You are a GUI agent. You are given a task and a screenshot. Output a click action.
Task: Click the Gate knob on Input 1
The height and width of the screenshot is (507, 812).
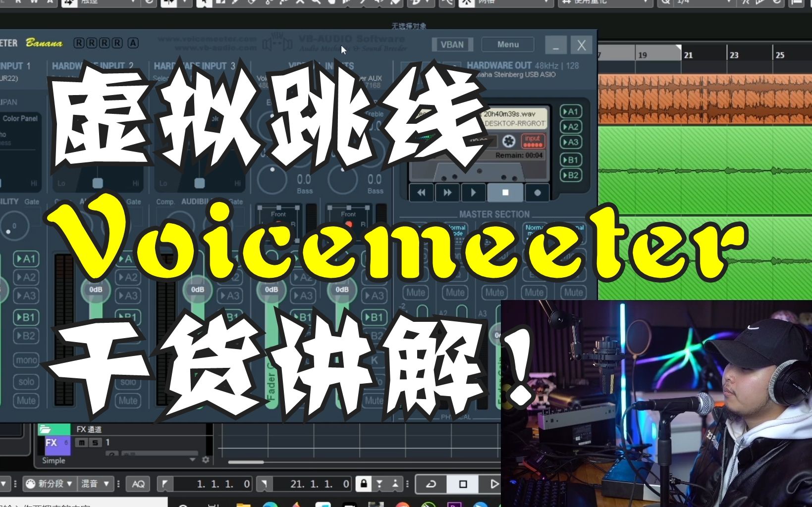pos(13,227)
